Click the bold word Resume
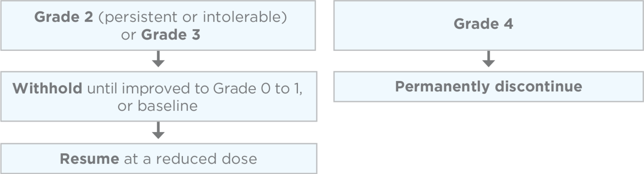 coord(89,159)
